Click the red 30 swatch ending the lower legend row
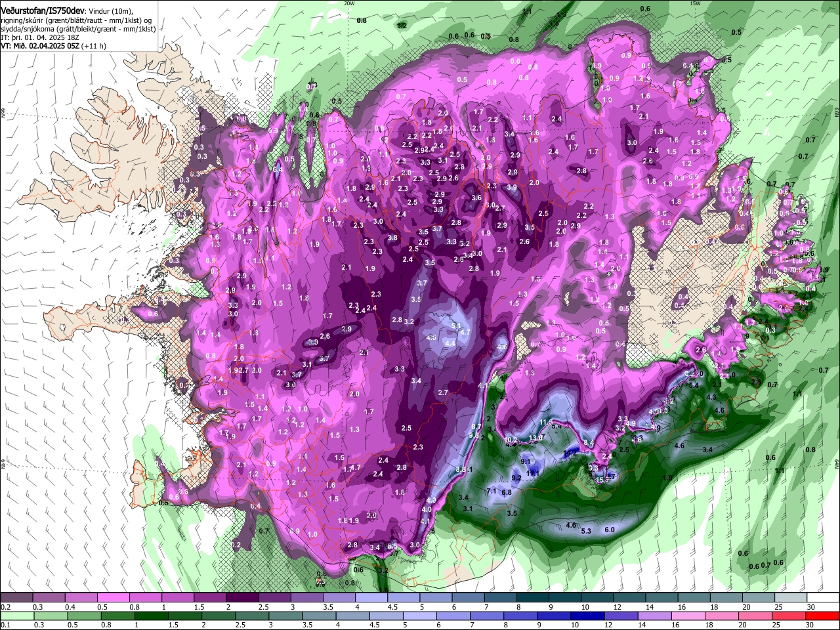The width and height of the screenshot is (840, 630). click(x=822, y=616)
